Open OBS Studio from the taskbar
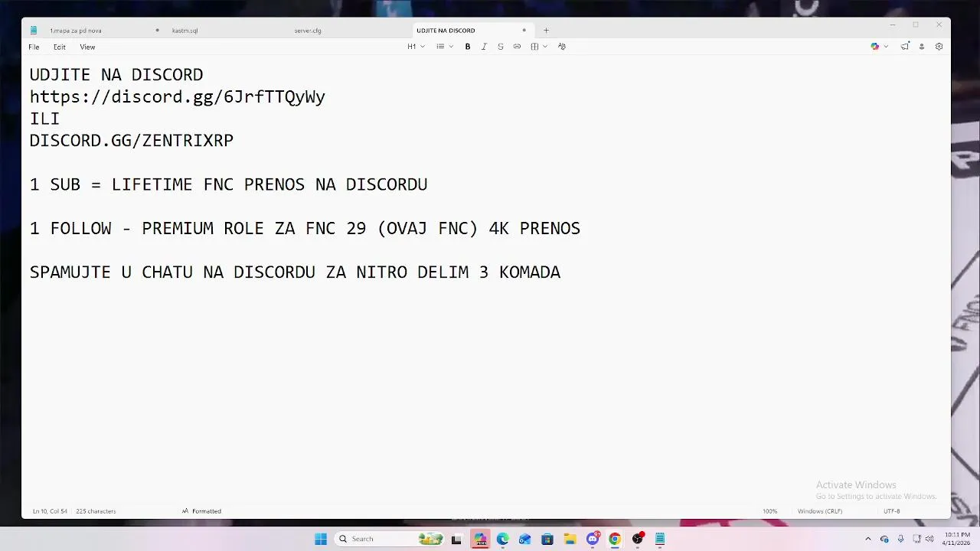Viewport: 980px width, 551px height. pyautogui.click(x=638, y=539)
